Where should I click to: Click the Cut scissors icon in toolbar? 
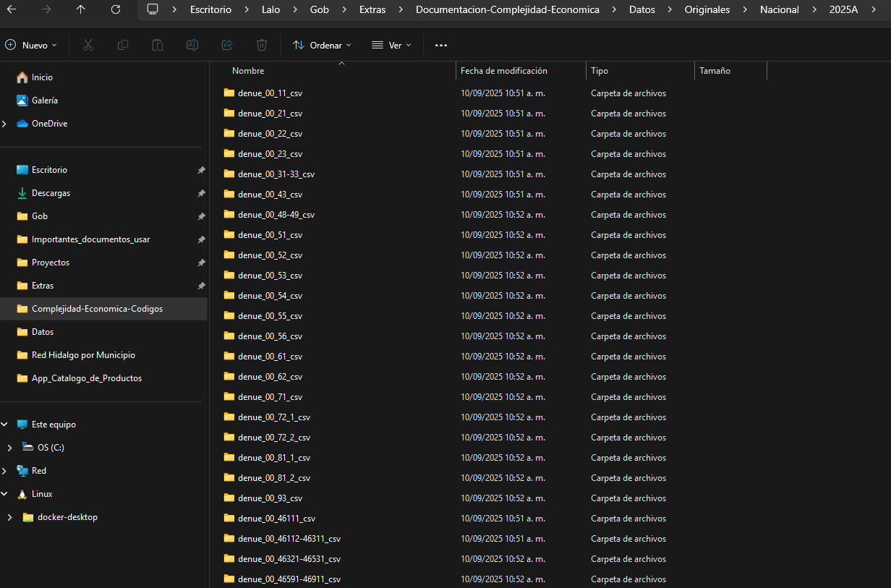click(88, 45)
